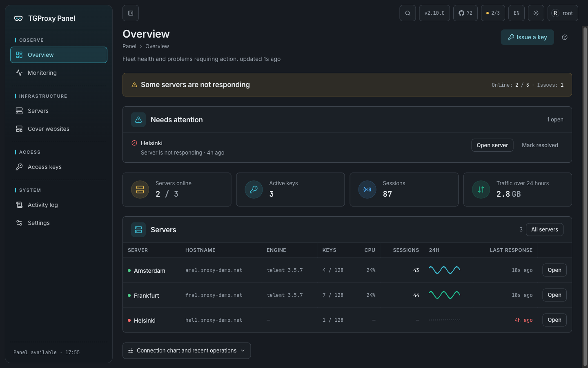Switch language via EN button
588x368 pixels.
(x=517, y=13)
